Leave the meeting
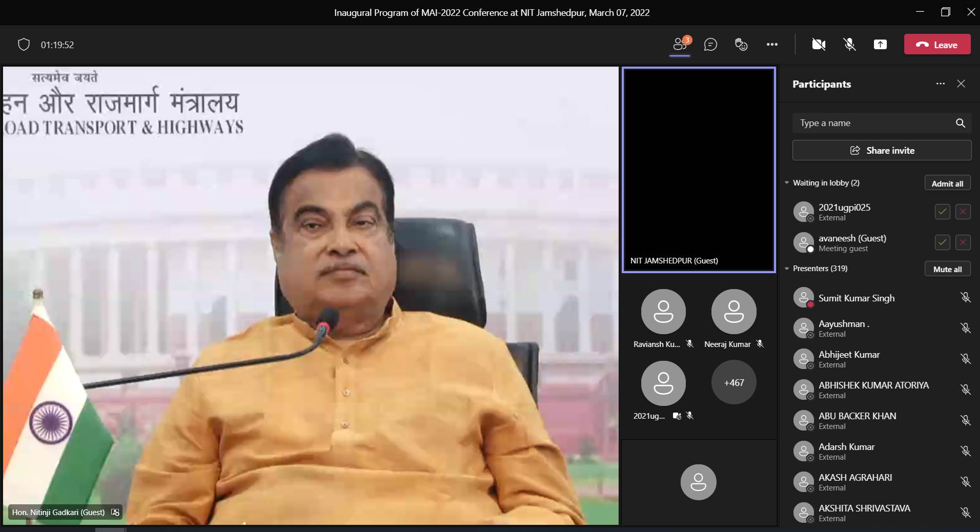The width and height of the screenshot is (980, 532). point(937,45)
